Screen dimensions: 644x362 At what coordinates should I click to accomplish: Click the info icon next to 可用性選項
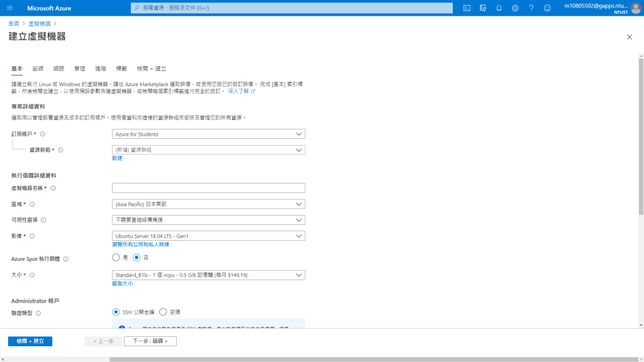point(43,221)
